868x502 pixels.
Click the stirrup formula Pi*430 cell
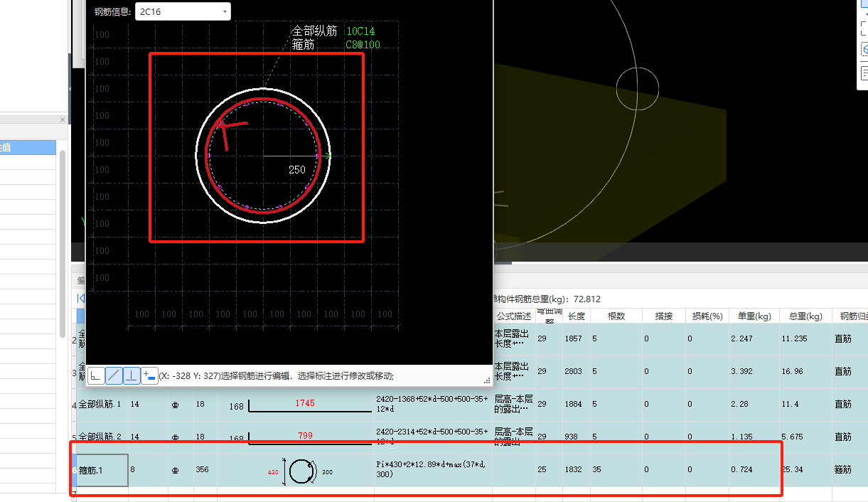tap(433, 470)
